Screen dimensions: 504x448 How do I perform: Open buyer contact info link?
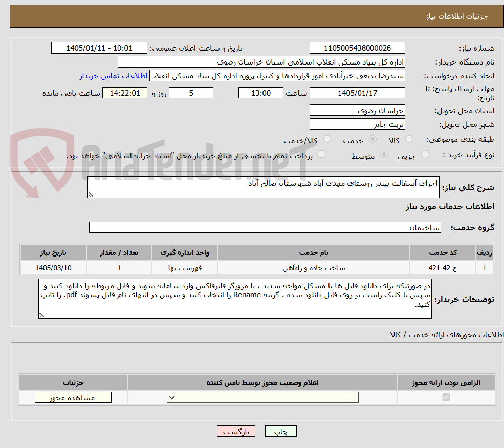pos(114,76)
